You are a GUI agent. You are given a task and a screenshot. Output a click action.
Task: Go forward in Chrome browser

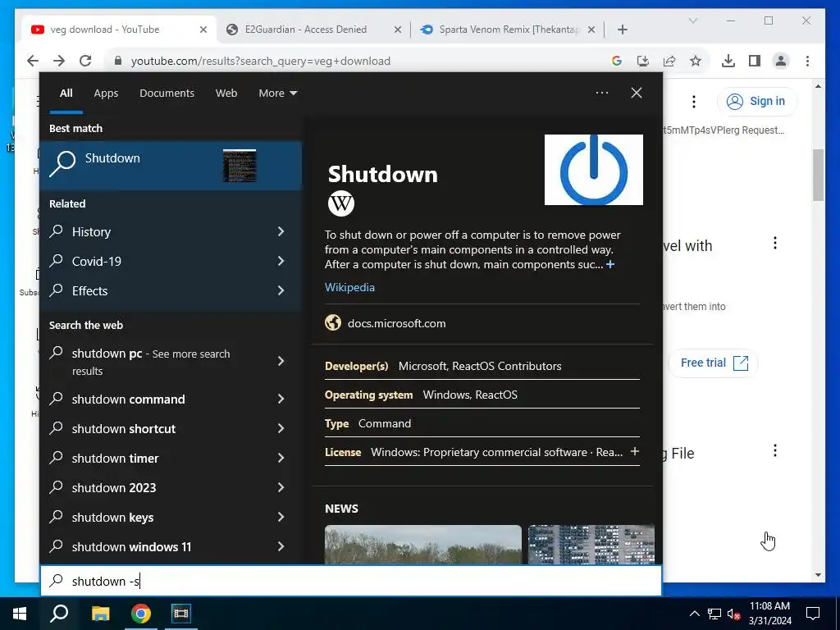tap(59, 61)
